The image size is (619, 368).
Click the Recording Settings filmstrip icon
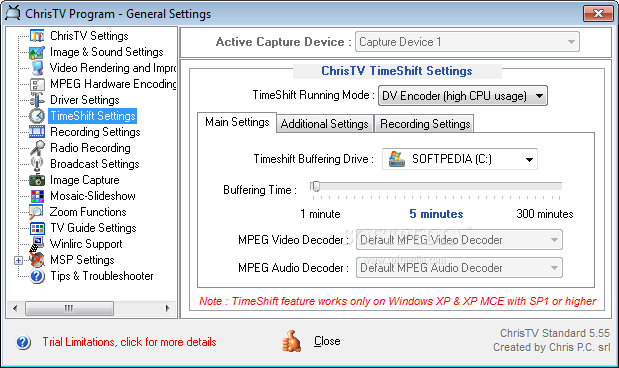(37, 132)
